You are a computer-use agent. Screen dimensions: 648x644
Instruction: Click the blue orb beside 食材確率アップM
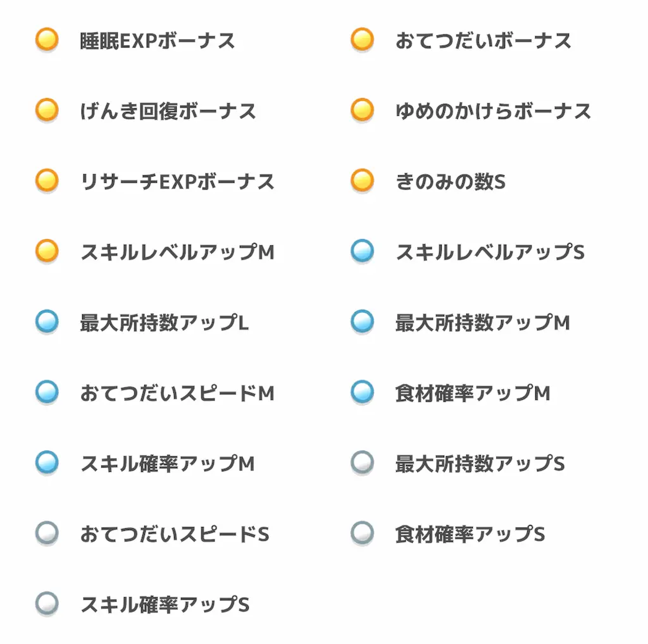click(x=363, y=392)
